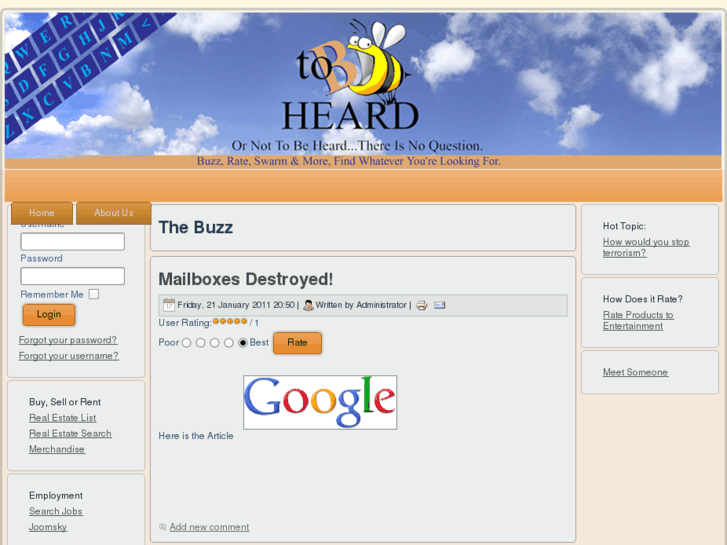Click the star user rating display
The width and height of the screenshot is (727, 545).
click(230, 321)
